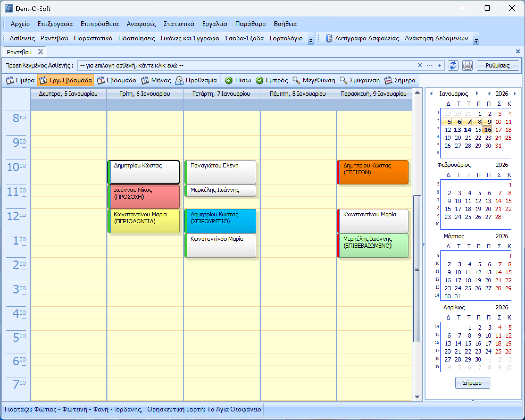Click the Ρυθμίσεις button

(x=497, y=65)
